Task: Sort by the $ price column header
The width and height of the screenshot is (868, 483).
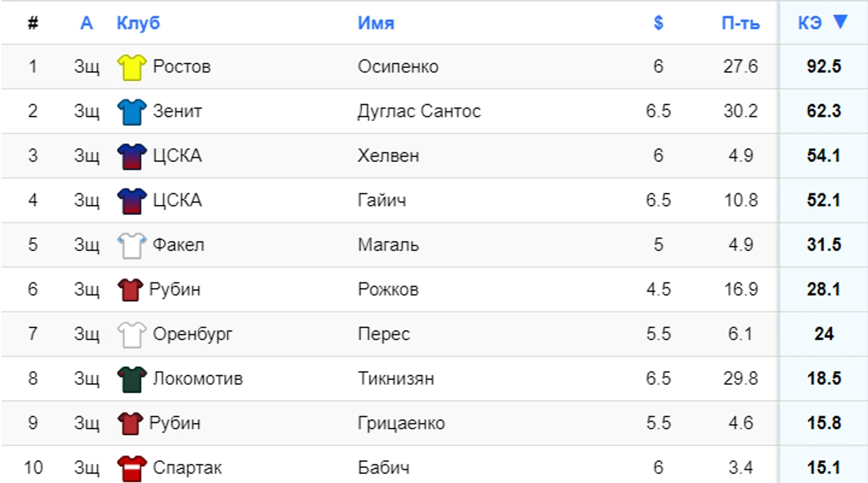Action: 658,23
